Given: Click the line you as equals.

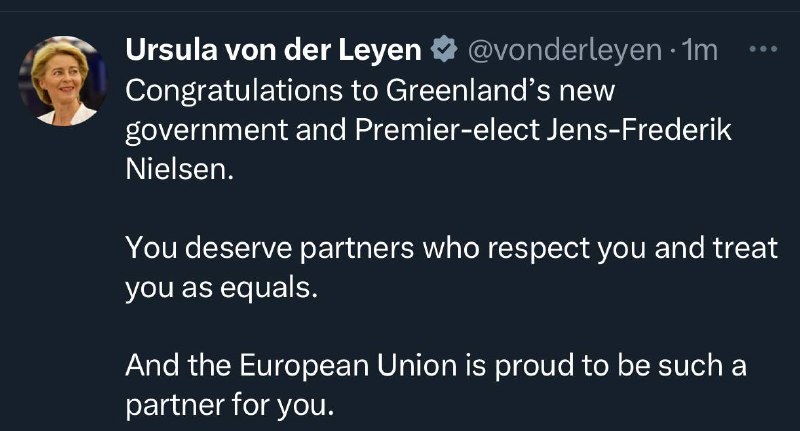Looking at the screenshot, I should coord(221,288).
